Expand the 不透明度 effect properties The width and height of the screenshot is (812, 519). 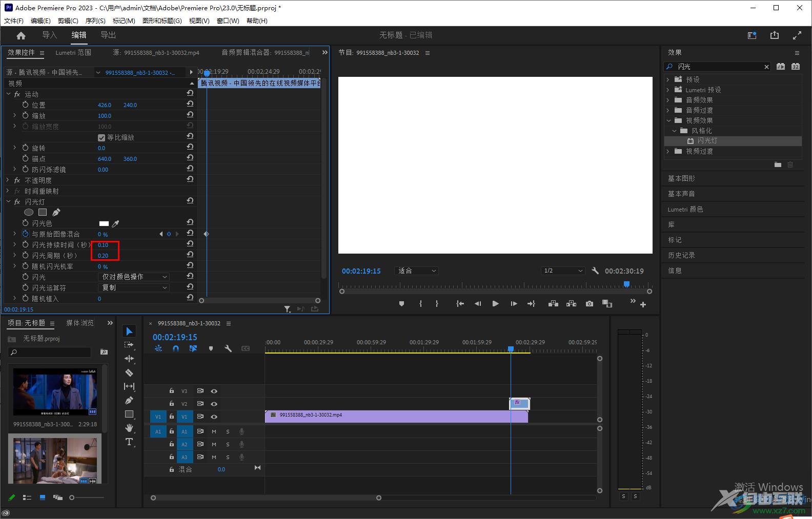click(x=8, y=180)
